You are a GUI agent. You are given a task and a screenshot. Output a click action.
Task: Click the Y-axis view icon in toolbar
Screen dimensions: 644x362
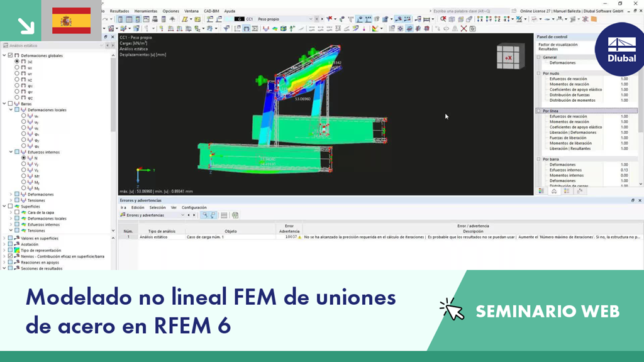coord(489,19)
